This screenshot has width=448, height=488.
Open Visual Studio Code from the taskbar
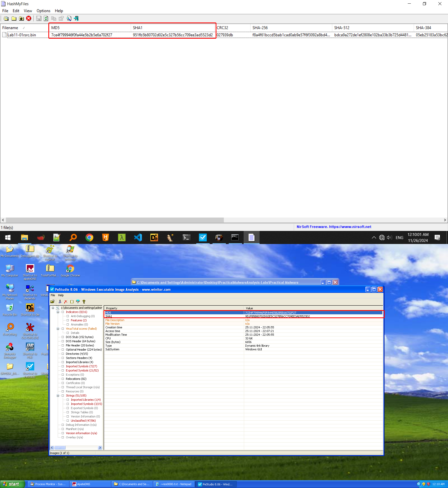138,237
